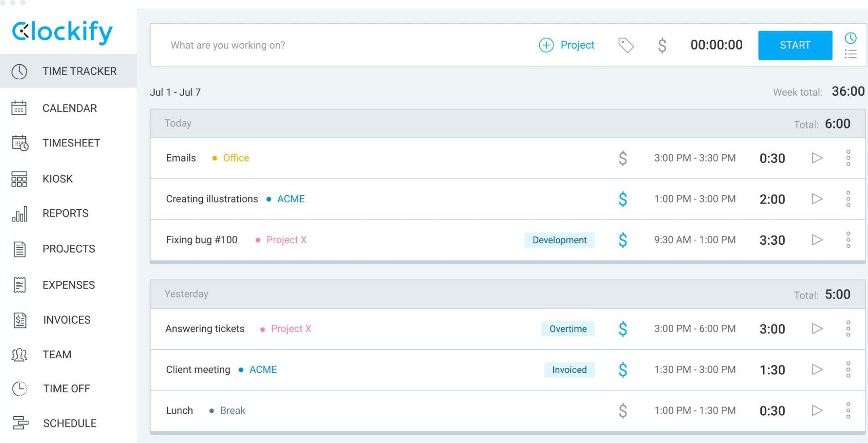The width and height of the screenshot is (868, 444).
Task: Open the Reports section
Action: 65,213
